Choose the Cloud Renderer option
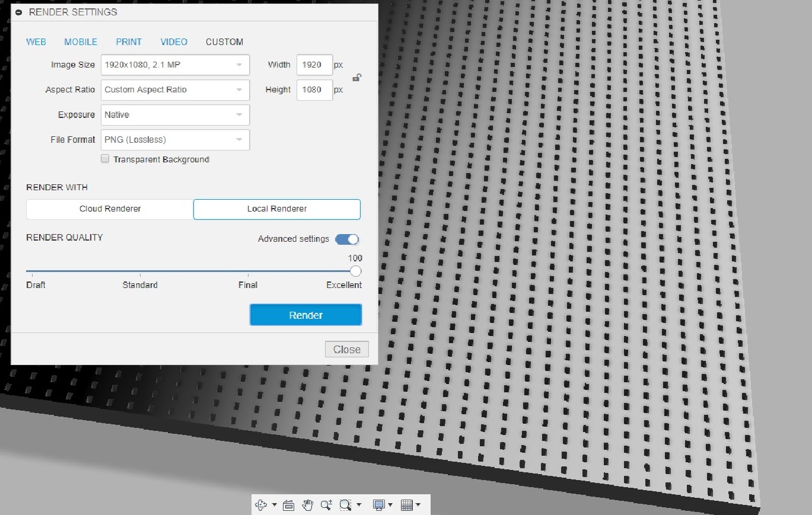Image resolution: width=812 pixels, height=515 pixels. point(110,209)
